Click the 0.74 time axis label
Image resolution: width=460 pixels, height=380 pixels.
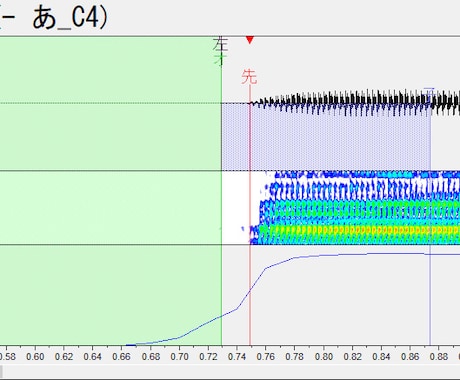(237, 357)
